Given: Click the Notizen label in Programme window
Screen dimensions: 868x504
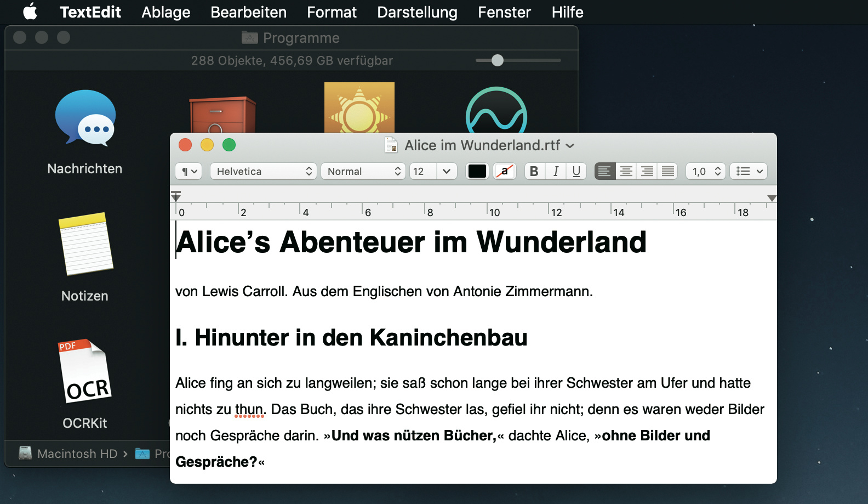Looking at the screenshot, I should 85,296.
